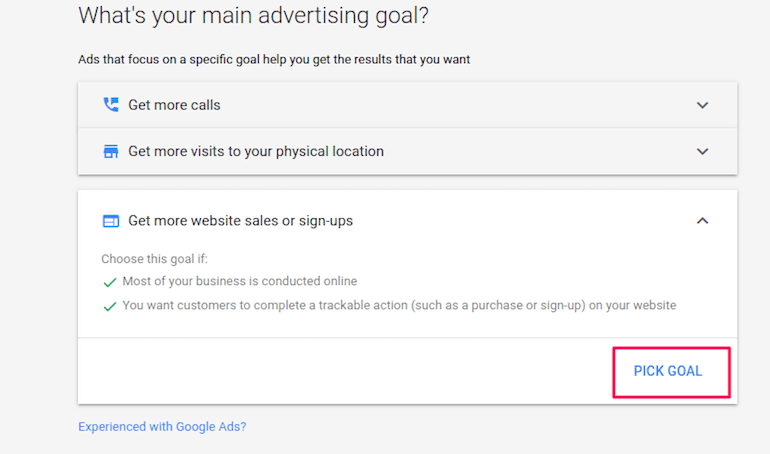The image size is (770, 454).
Task: Click the green checkmark beside 'You want customers'
Action: click(110, 306)
